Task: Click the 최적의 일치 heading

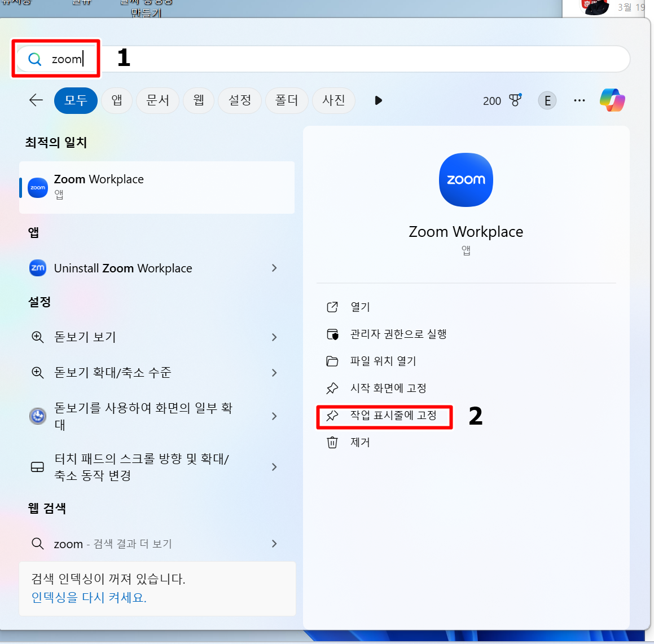Action: coord(56,143)
